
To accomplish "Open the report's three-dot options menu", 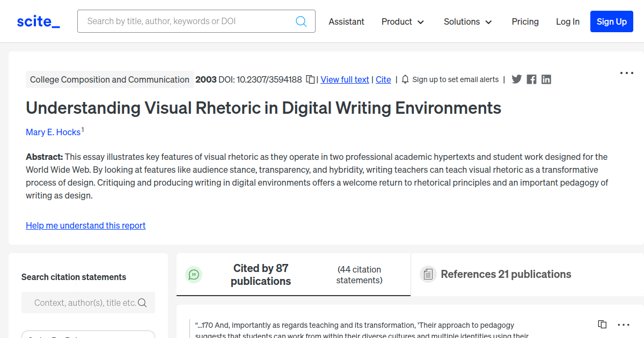I will point(627,73).
